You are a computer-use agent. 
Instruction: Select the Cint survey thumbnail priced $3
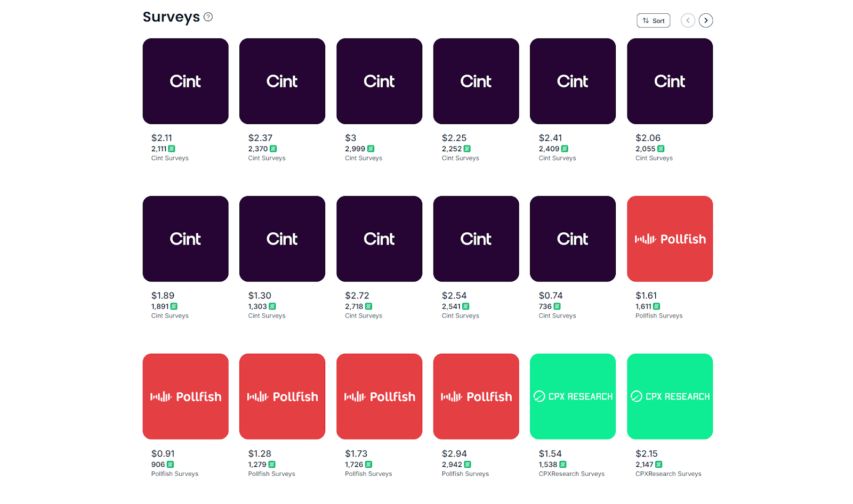point(379,81)
